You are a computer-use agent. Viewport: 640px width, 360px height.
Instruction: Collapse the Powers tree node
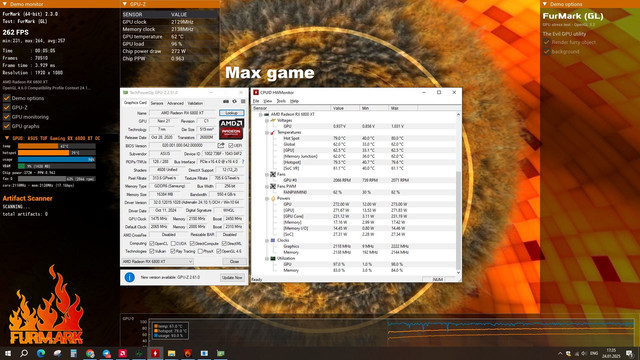[267, 198]
